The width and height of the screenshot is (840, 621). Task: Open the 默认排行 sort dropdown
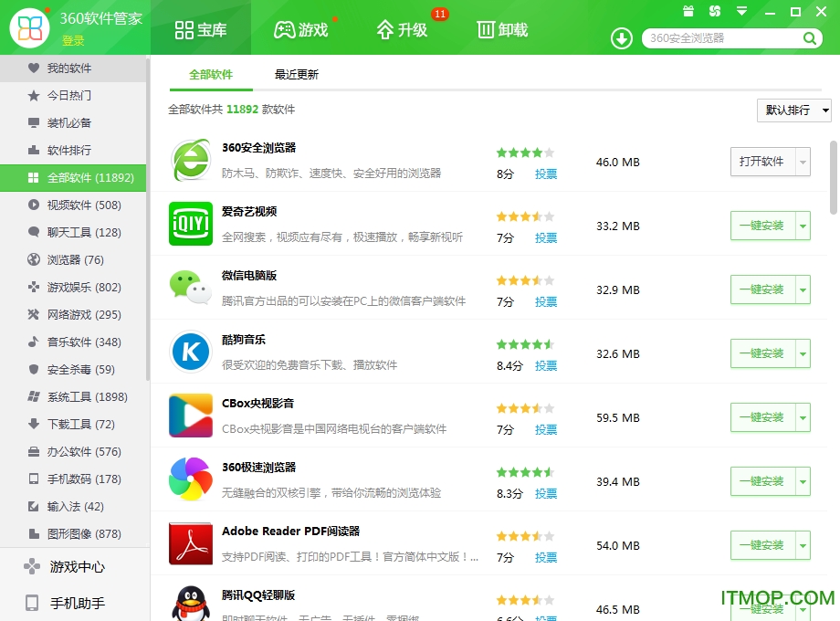[794, 111]
